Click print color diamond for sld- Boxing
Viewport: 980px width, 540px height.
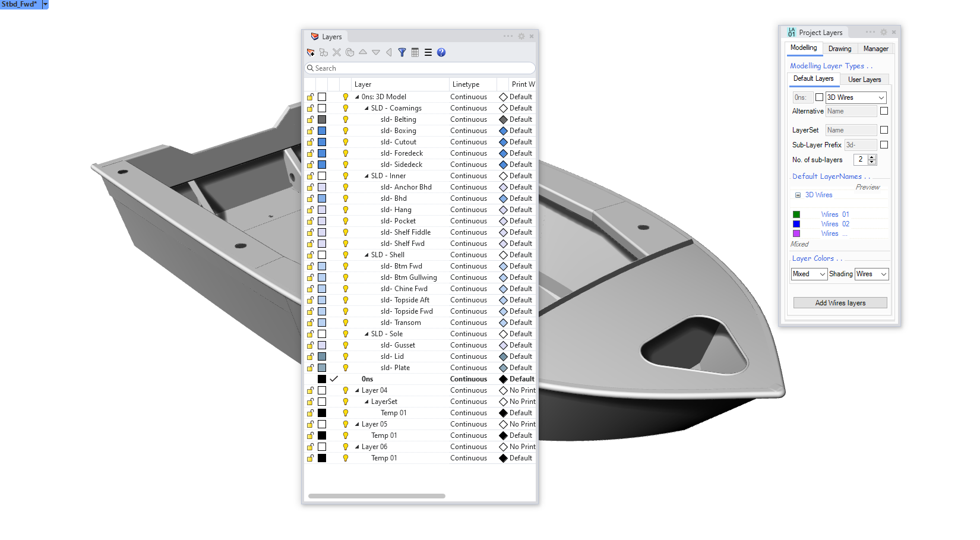click(x=503, y=131)
